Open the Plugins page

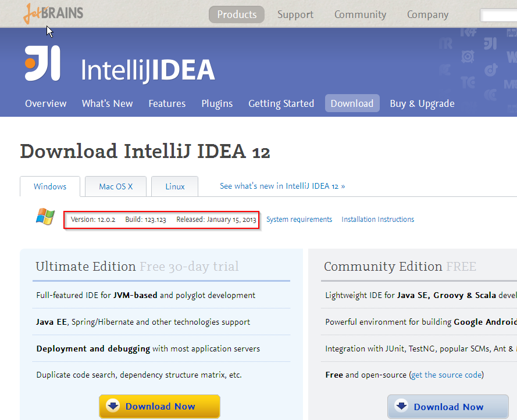click(x=217, y=103)
